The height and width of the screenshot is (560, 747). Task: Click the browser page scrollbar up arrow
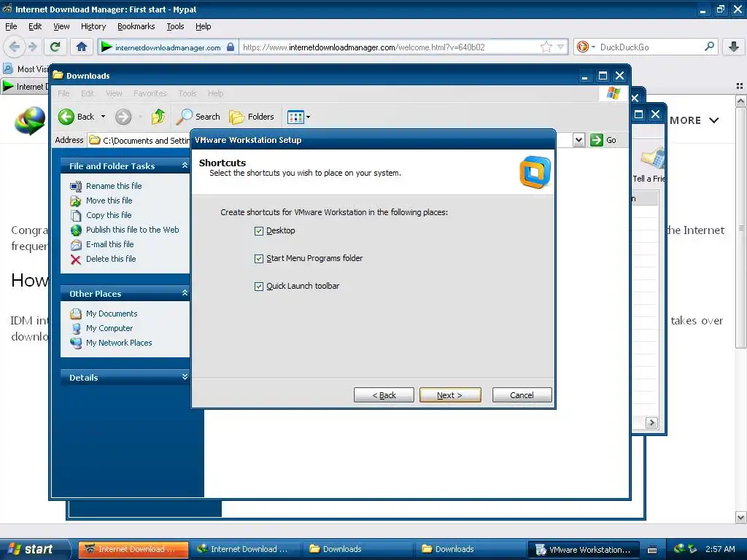click(740, 101)
